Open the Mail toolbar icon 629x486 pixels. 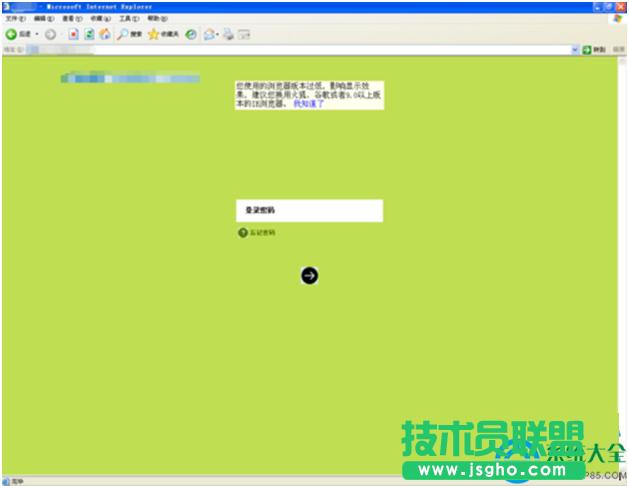pyautogui.click(x=209, y=34)
